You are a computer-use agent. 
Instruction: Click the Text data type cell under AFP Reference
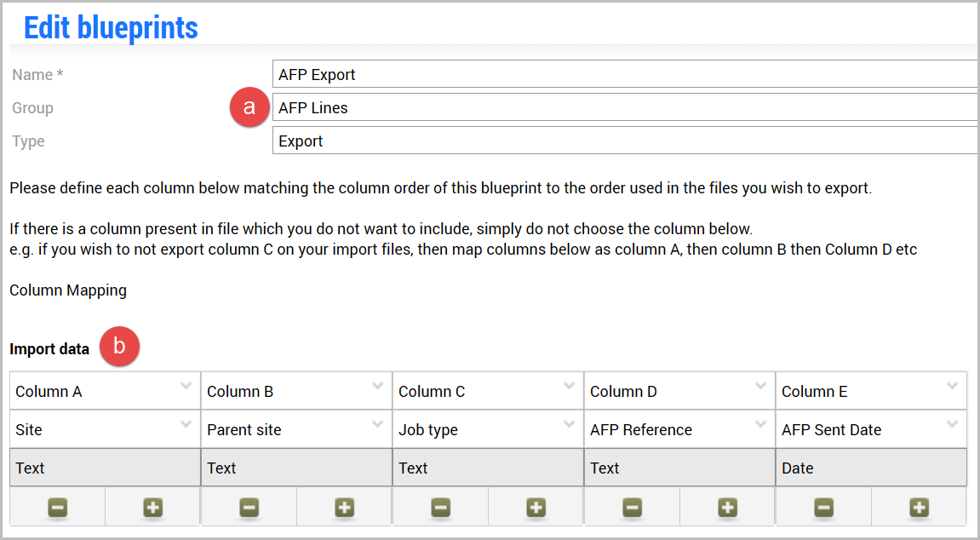[x=680, y=468]
